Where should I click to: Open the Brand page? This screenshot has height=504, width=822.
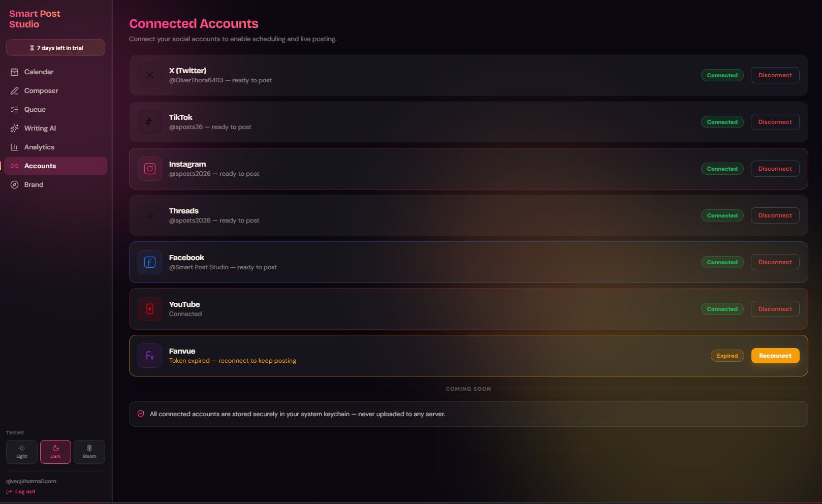click(x=55, y=184)
